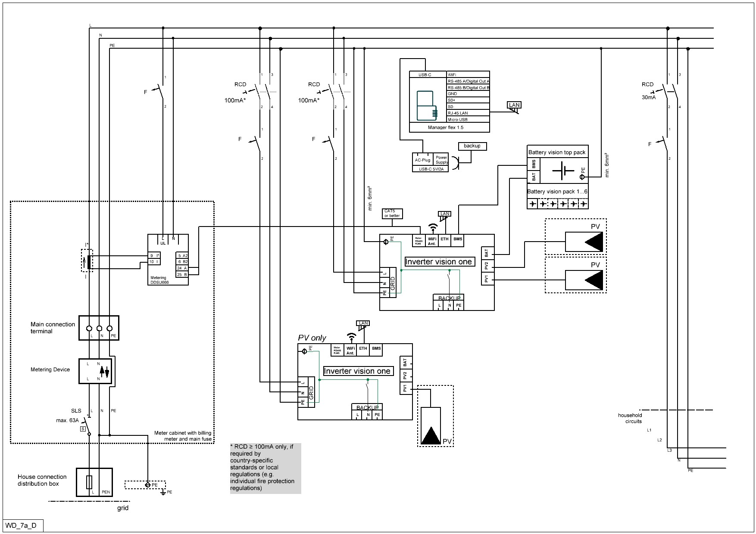This screenshot has width=756, height=534.
Task: Click the USB-C port on Manager flex
Action: [425, 75]
